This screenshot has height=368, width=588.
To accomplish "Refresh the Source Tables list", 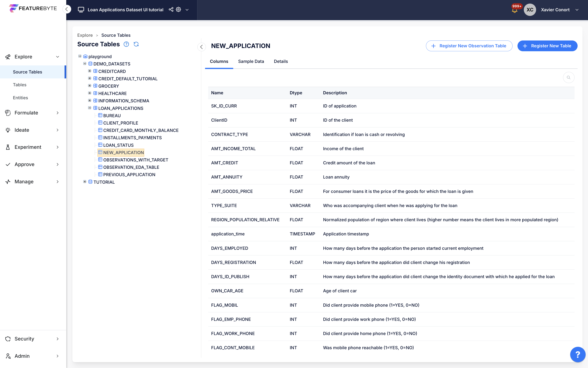I will click(x=136, y=44).
